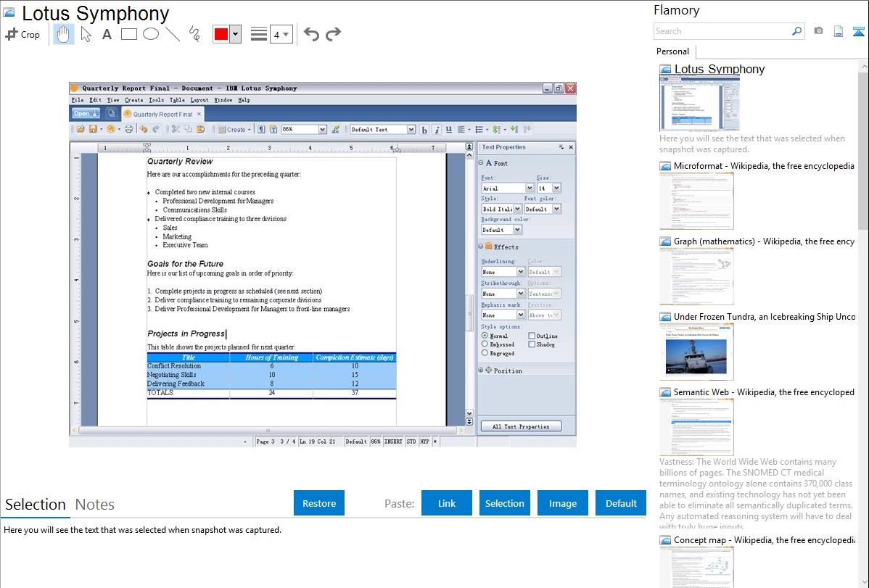869x588 pixels.
Task: Pick the text annotation A tool
Action: tap(107, 34)
